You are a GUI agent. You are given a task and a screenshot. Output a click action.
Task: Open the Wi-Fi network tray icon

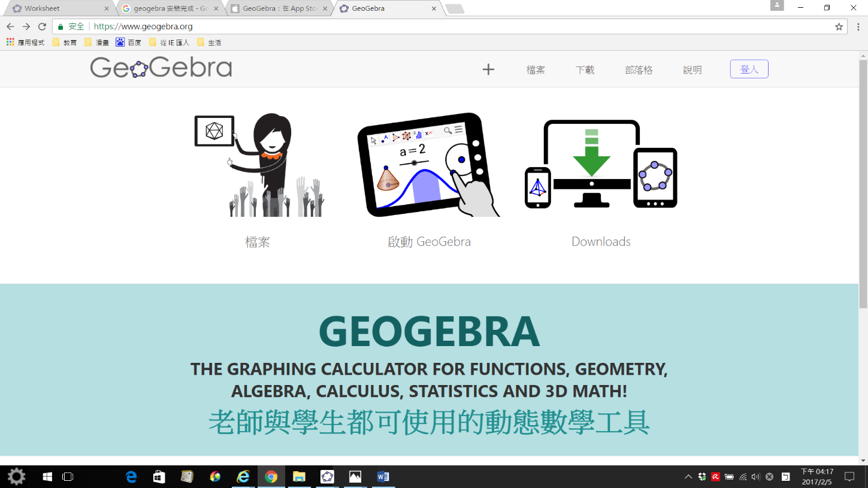pos(743,477)
